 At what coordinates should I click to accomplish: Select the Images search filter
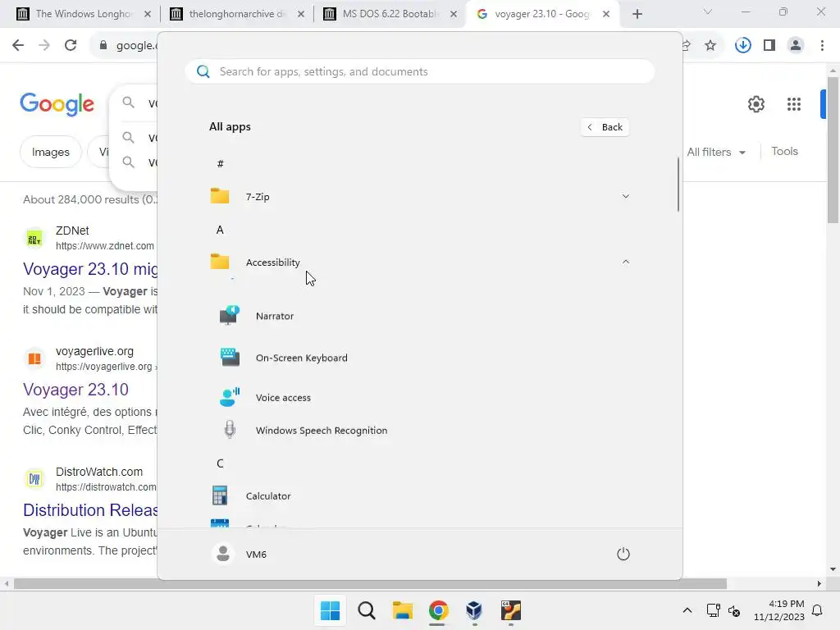tap(50, 152)
